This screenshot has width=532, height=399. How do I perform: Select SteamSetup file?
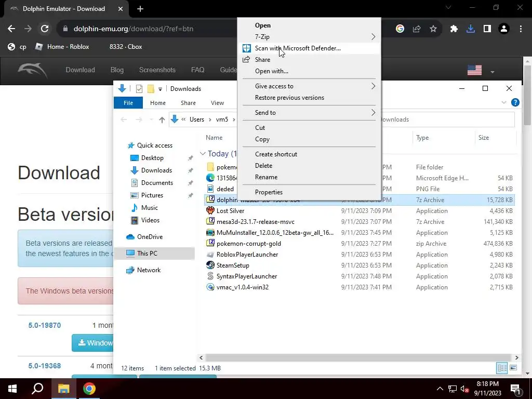point(360,265)
